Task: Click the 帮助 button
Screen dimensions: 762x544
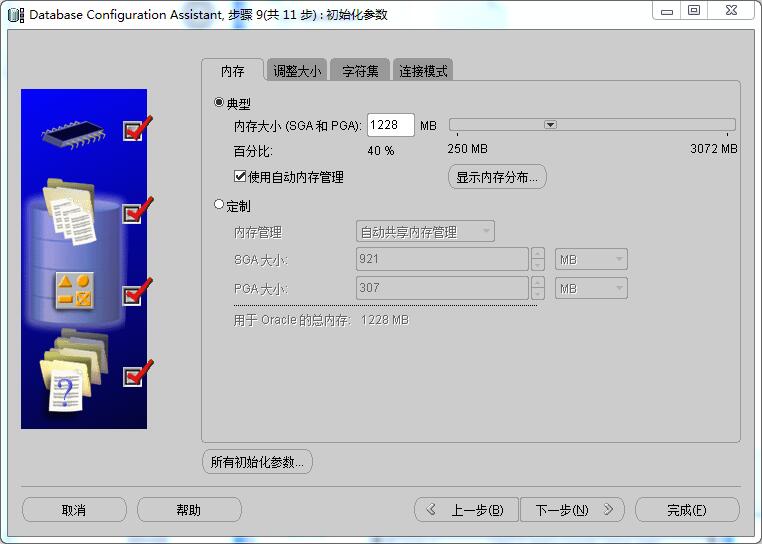Action: (189, 509)
